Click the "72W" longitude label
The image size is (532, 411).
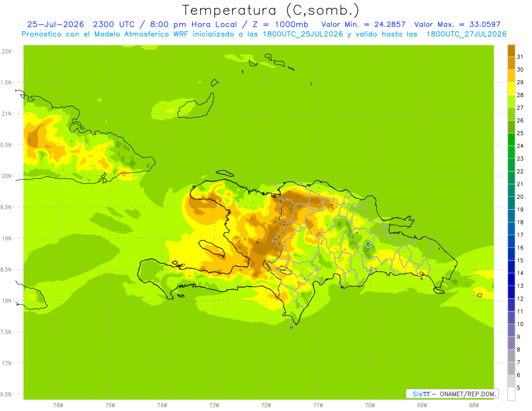coord(266,405)
